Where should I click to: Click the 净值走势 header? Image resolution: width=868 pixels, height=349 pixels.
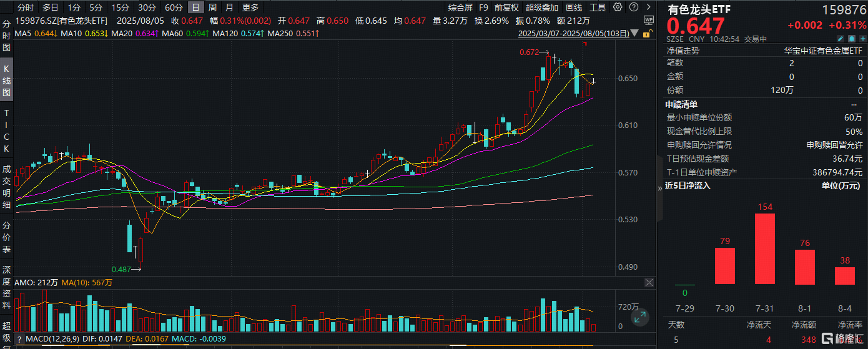tap(683, 50)
